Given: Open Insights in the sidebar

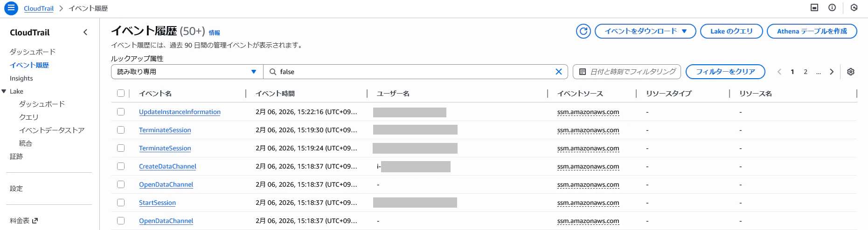Looking at the screenshot, I should tap(21, 78).
